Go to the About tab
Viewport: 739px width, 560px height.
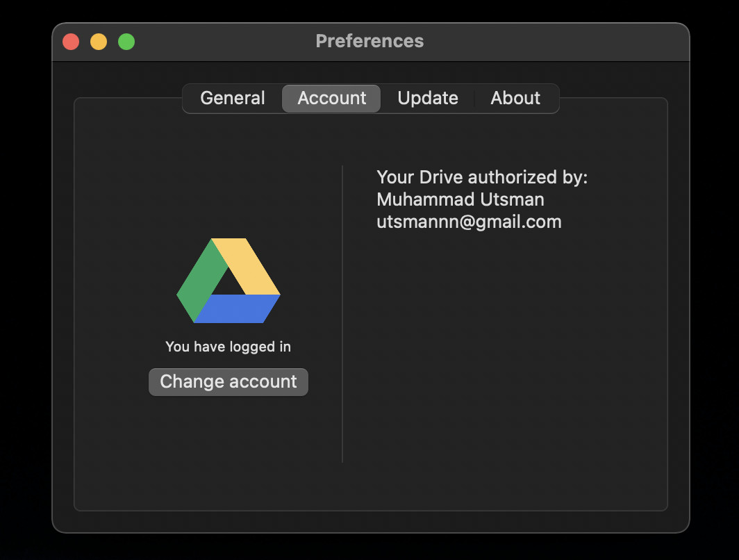coord(515,98)
